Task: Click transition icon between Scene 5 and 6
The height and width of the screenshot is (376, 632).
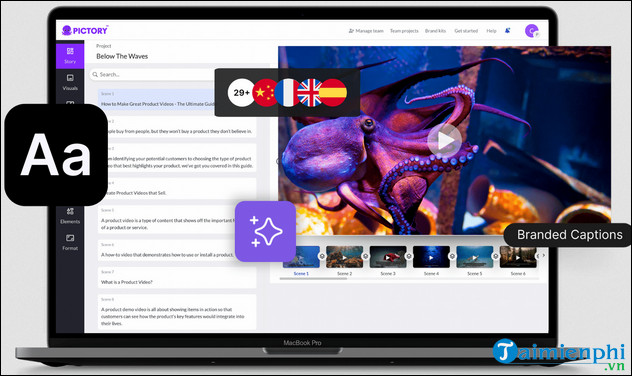Action: [496, 256]
